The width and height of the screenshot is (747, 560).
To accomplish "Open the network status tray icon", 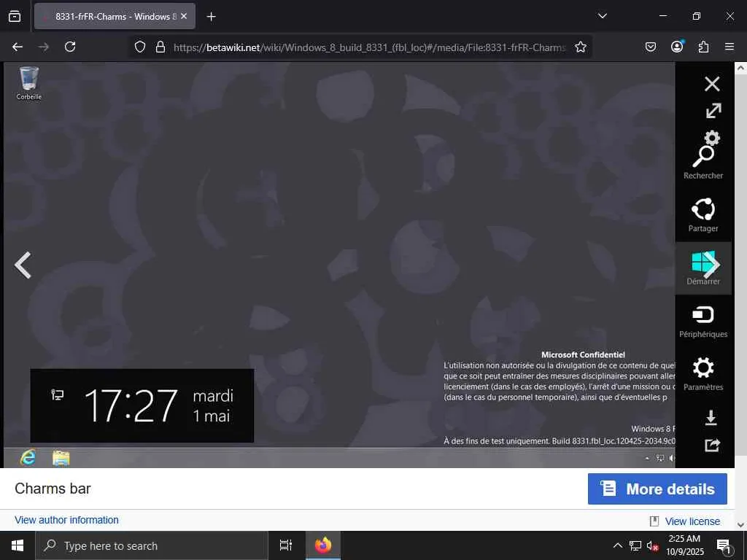I will (x=635, y=545).
